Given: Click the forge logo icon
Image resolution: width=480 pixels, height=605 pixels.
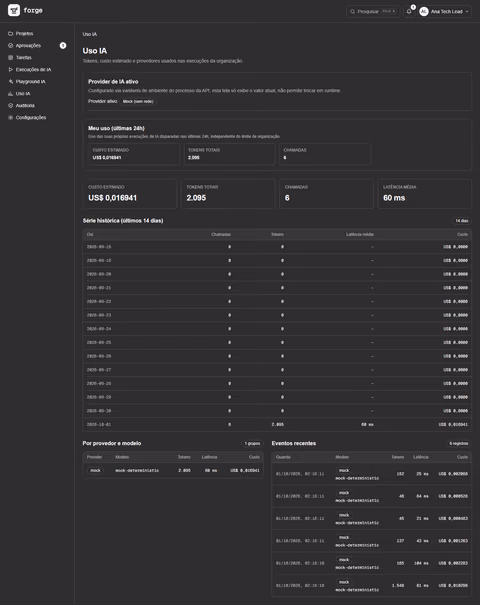Looking at the screenshot, I should (14, 10).
